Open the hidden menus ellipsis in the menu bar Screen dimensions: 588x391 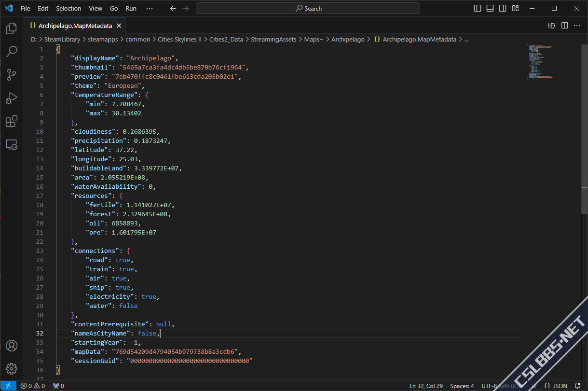tap(150, 8)
